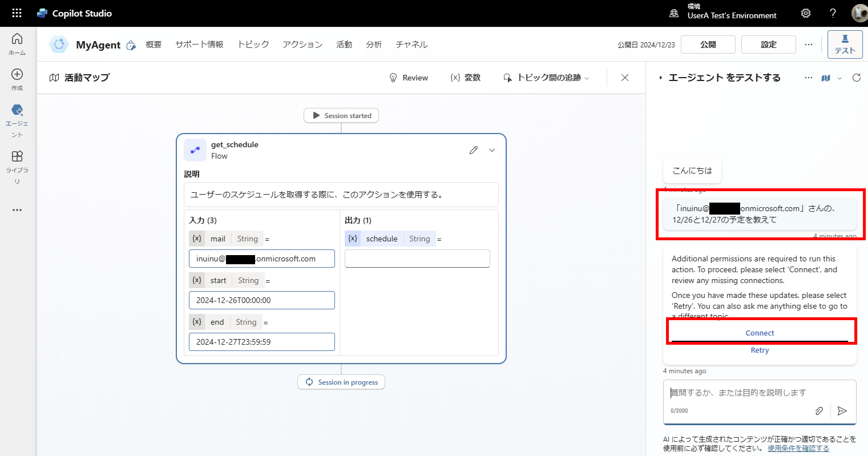This screenshot has width=868, height=456.
Task: Switch to the トピック tab
Action: [x=253, y=44]
